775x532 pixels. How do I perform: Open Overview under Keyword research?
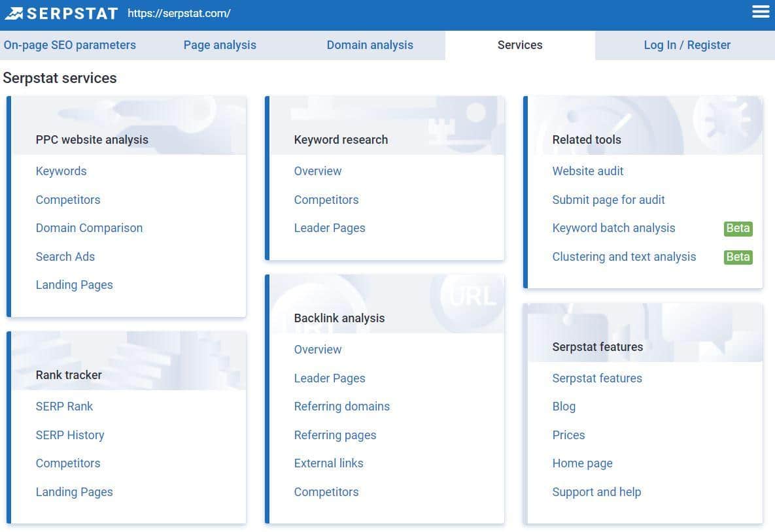(318, 171)
